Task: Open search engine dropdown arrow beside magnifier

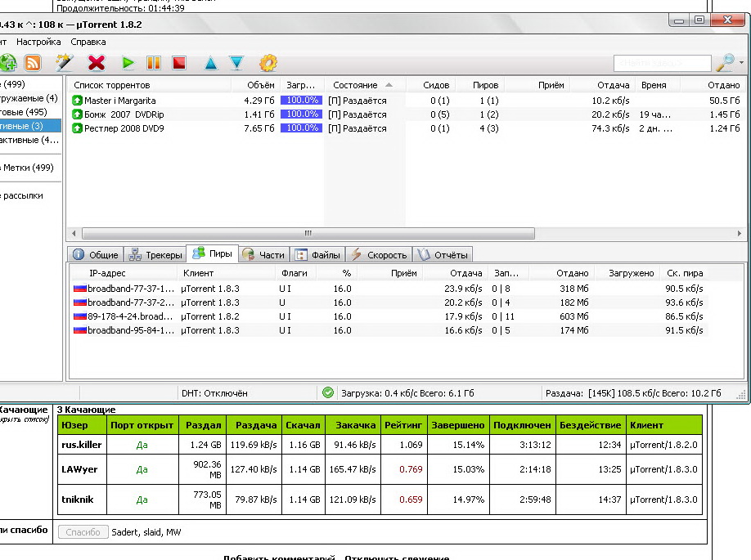Action: coord(741,63)
